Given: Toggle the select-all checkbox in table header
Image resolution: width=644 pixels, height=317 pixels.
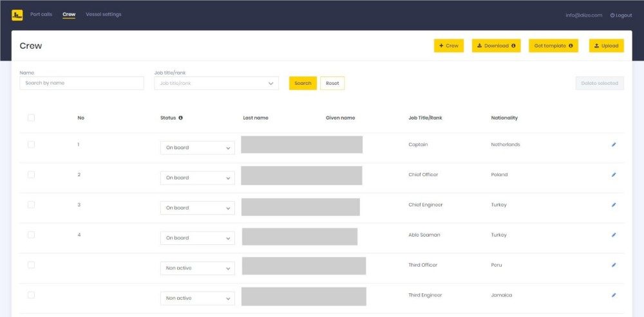Looking at the screenshot, I should 31,118.
